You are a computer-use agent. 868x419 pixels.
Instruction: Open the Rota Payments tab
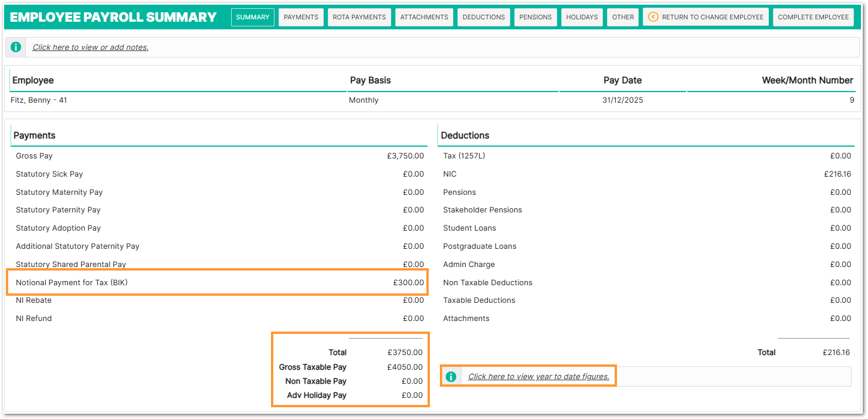359,17
